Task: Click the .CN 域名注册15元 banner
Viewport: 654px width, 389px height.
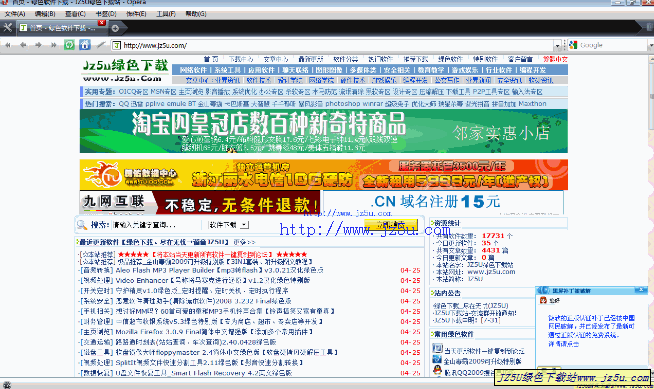Action: [443, 203]
